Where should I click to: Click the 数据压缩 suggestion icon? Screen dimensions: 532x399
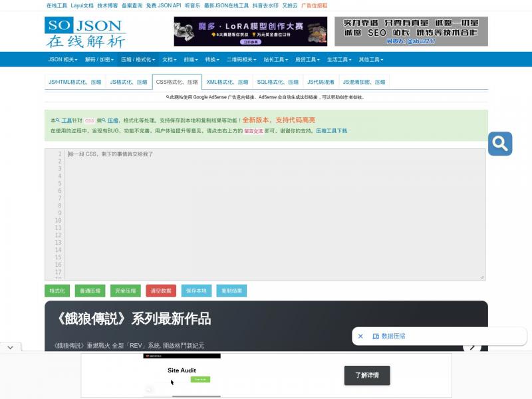coord(376,336)
